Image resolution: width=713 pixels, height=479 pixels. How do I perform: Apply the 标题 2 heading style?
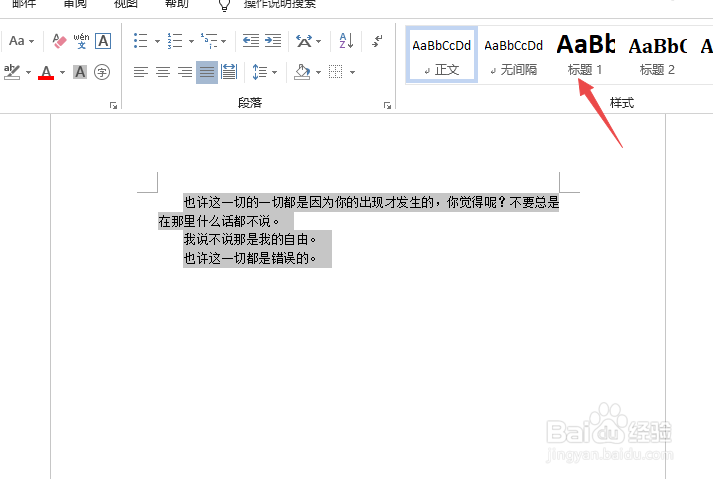point(657,55)
